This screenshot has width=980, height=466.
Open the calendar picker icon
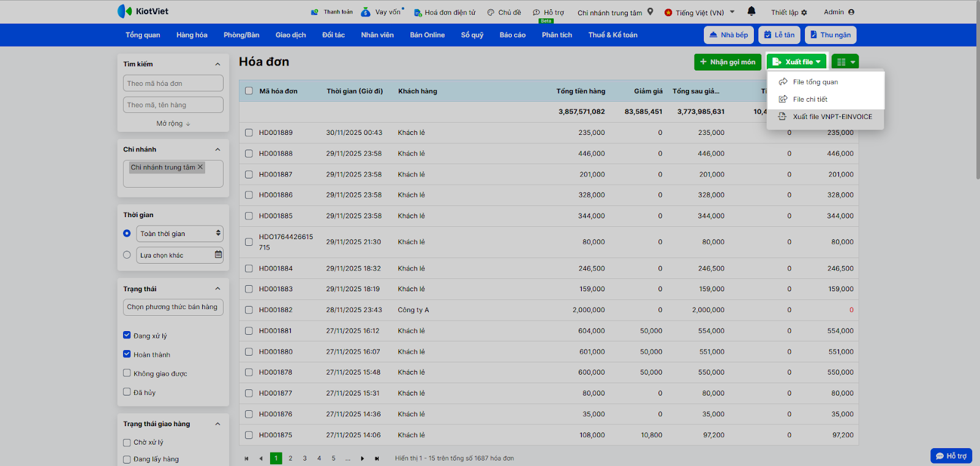[218, 254]
